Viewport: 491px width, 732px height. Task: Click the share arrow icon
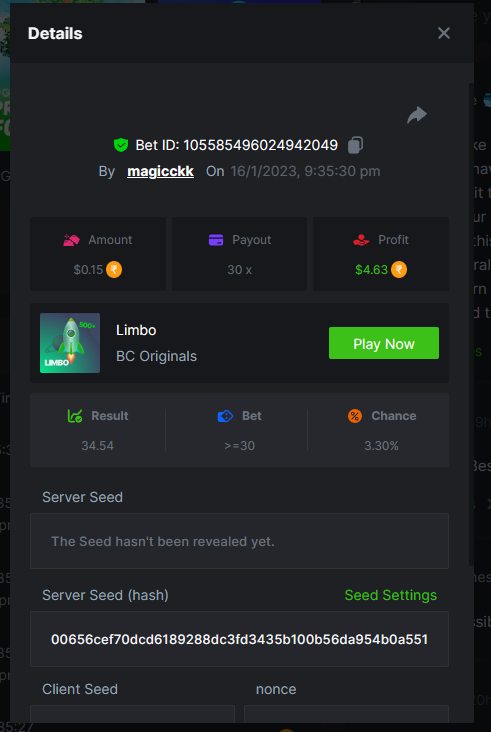[x=417, y=115]
